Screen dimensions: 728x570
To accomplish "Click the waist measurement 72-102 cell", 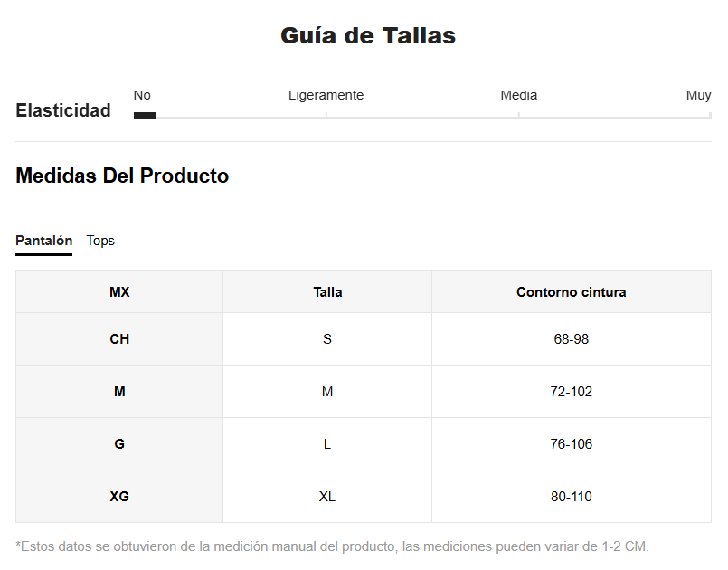I will 571,392.
